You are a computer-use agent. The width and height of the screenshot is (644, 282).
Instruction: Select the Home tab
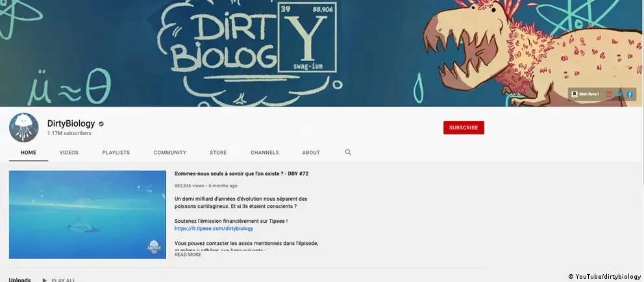(x=28, y=153)
